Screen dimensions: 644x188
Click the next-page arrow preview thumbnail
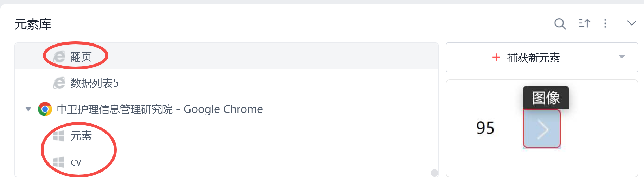(x=542, y=129)
